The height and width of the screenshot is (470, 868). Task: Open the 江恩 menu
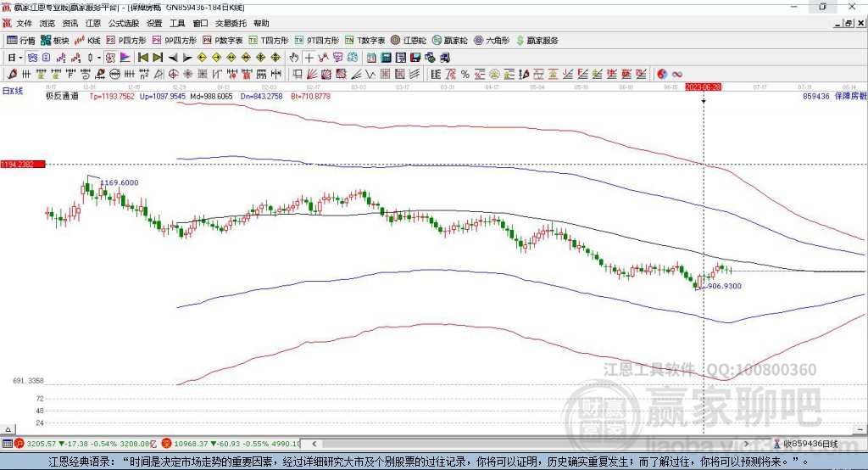(x=93, y=23)
